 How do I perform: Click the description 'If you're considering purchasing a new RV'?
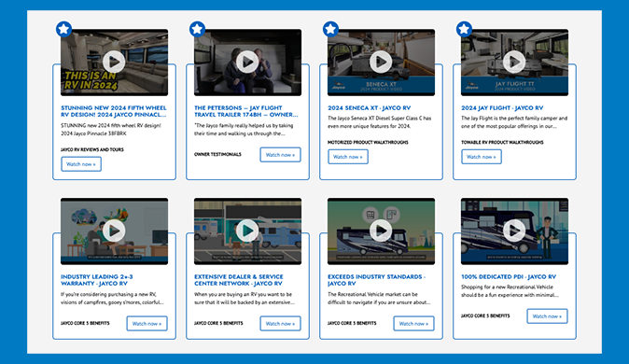click(112, 299)
